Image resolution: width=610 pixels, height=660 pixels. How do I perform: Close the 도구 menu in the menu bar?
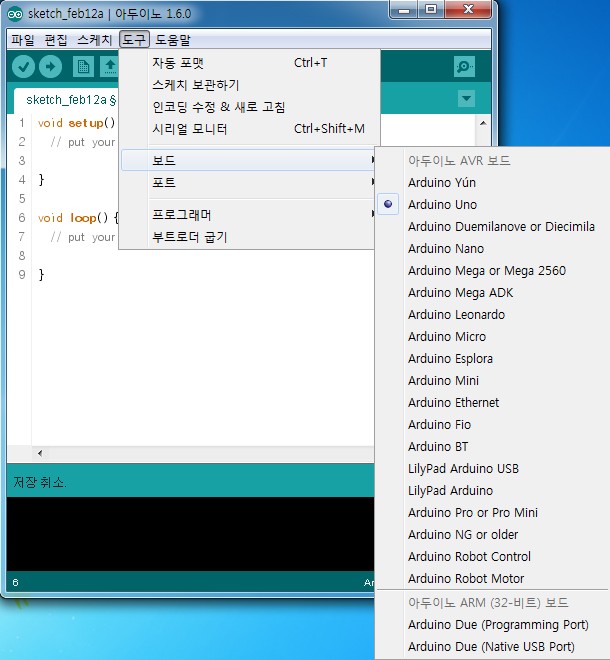coord(134,40)
